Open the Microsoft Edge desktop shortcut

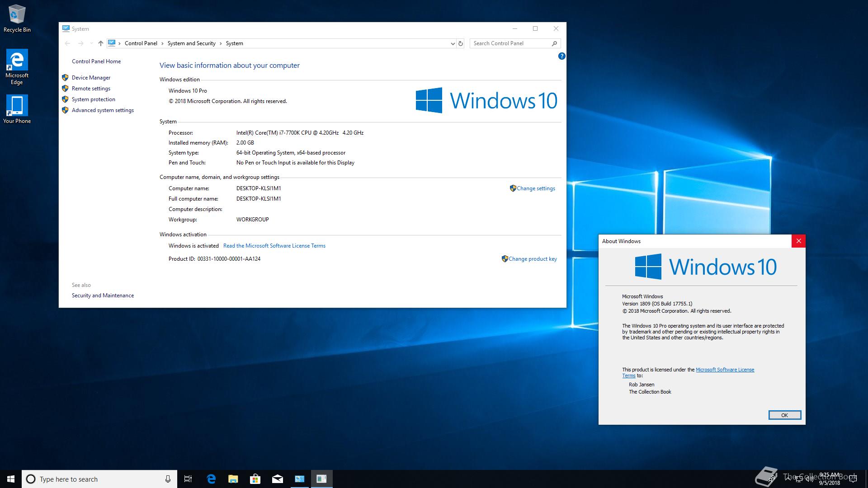[x=17, y=67]
